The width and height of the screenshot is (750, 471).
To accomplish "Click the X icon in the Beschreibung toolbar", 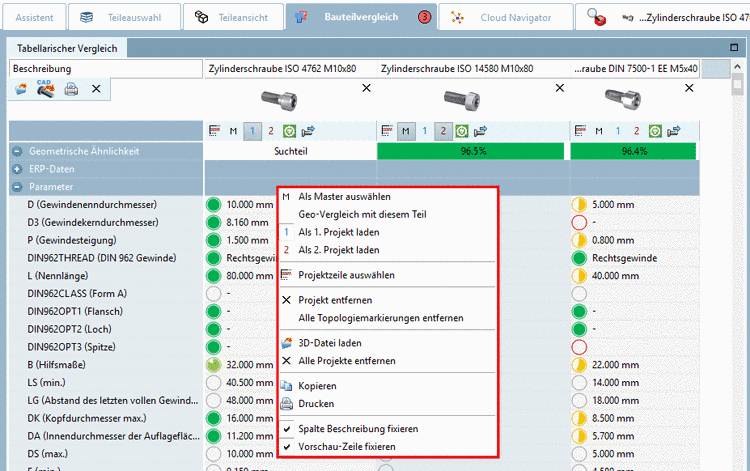I will [96, 89].
